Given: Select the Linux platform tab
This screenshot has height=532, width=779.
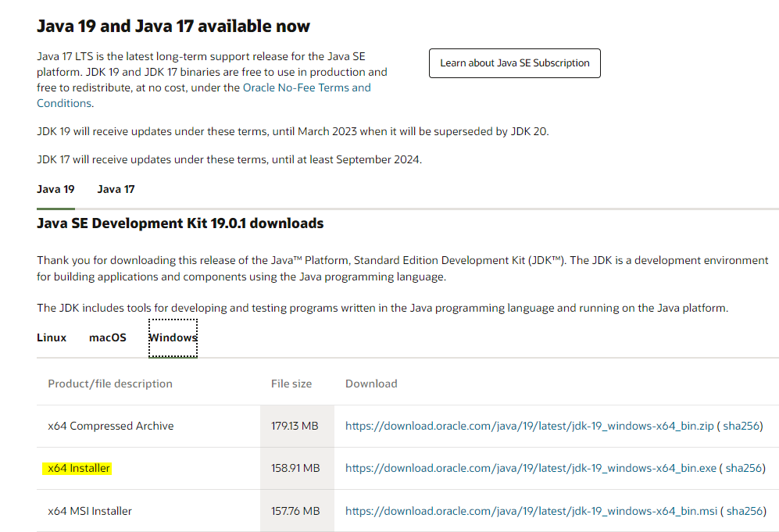Looking at the screenshot, I should 52,337.
